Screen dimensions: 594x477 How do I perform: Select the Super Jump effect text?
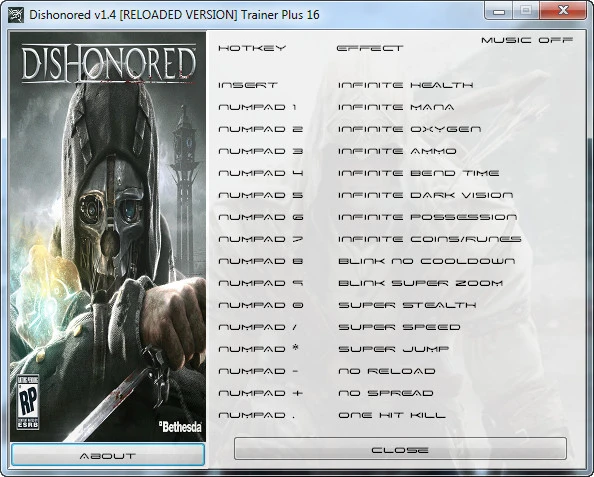[394, 349]
